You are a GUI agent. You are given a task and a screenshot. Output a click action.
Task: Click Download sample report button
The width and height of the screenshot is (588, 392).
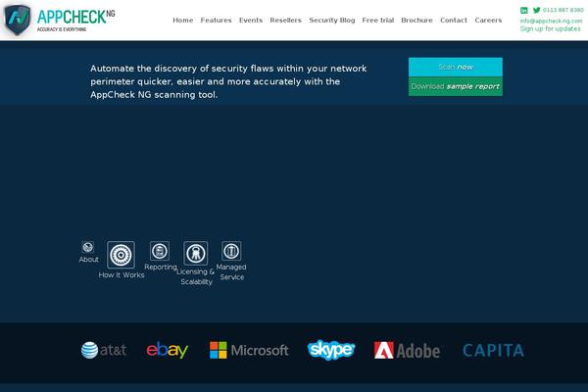point(456,86)
